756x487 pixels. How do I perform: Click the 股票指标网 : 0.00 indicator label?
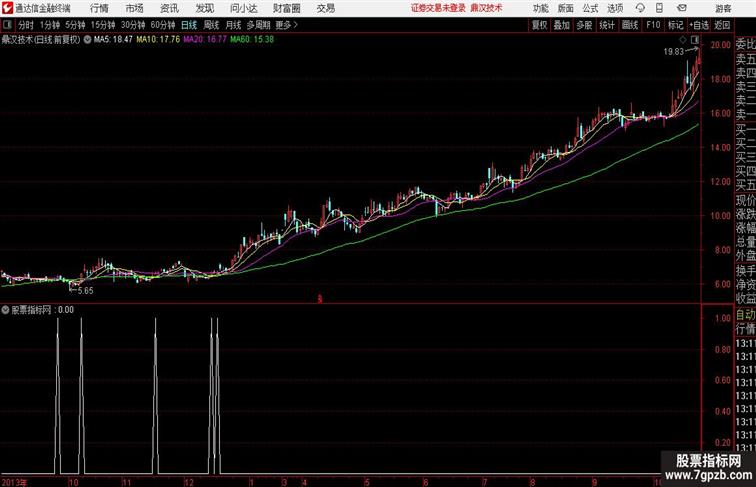click(42, 310)
